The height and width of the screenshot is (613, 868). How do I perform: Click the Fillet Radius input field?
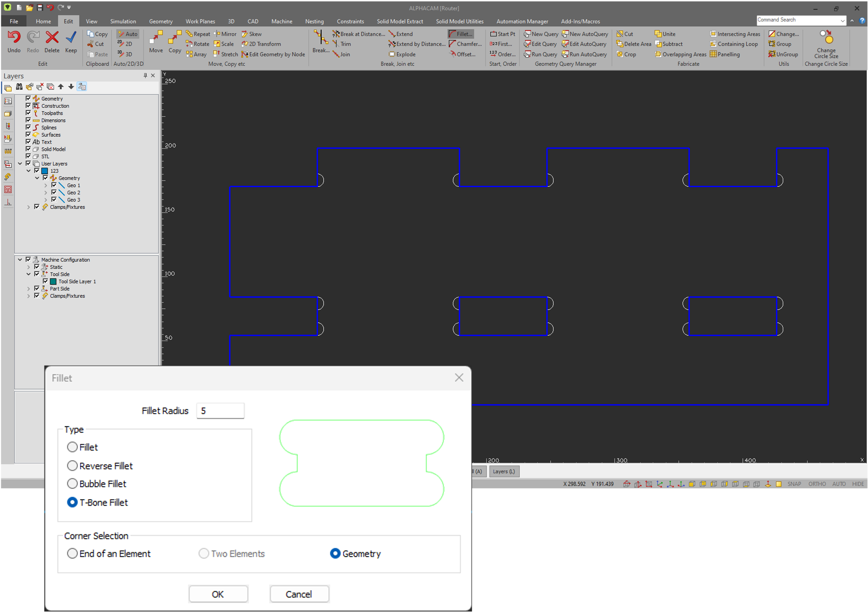tap(220, 411)
